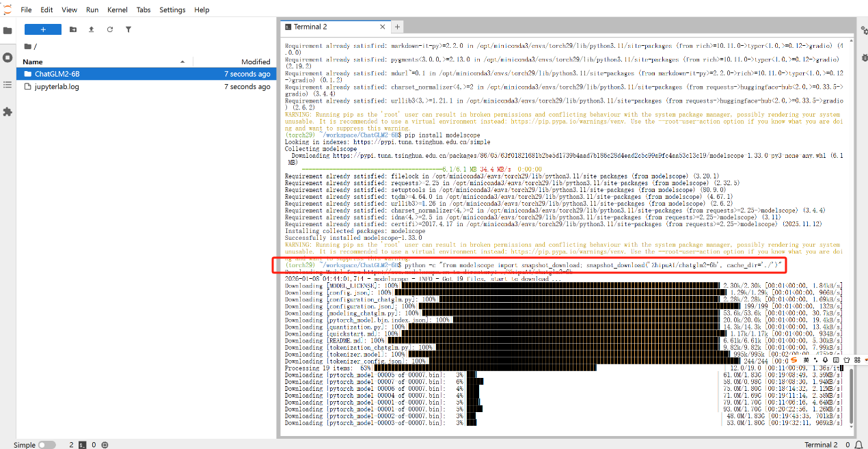868x449 pixels.
Task: Click the terminal count icon in status bar
Action: (x=82, y=445)
